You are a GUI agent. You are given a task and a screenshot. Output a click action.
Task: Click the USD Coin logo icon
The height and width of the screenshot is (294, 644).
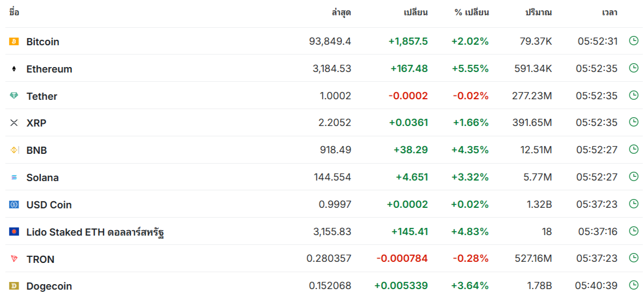[x=14, y=205]
